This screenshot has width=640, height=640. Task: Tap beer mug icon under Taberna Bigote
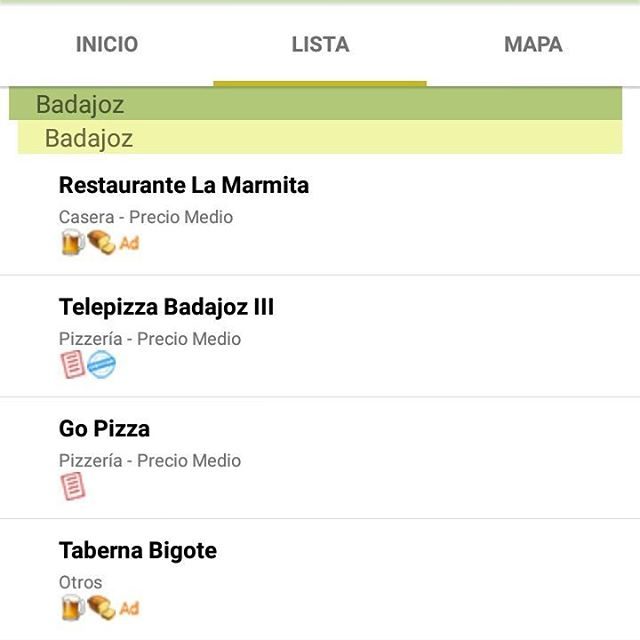pos(72,607)
